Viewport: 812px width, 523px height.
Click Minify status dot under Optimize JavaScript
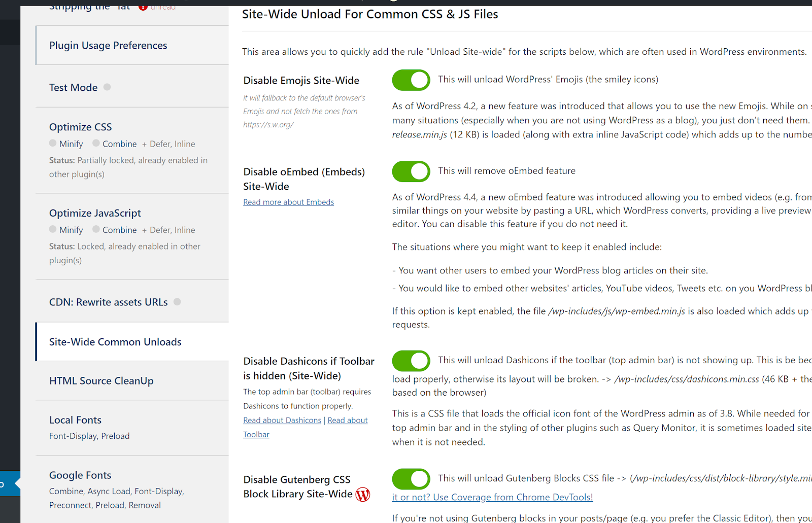pos(53,229)
